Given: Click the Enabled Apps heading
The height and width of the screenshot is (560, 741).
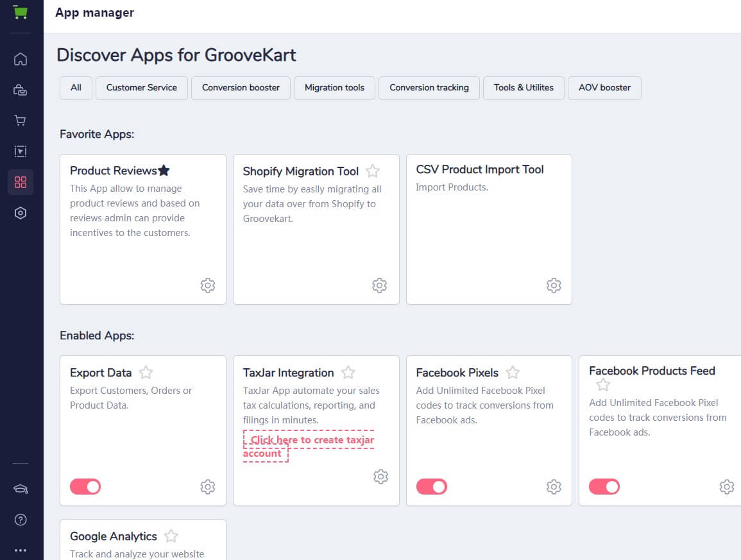Looking at the screenshot, I should click(x=97, y=335).
